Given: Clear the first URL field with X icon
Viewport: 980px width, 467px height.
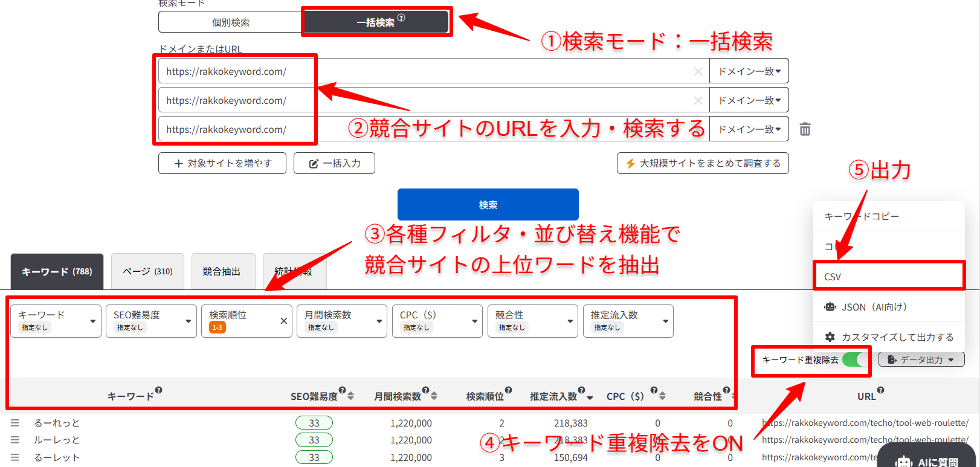Looking at the screenshot, I should [x=698, y=71].
